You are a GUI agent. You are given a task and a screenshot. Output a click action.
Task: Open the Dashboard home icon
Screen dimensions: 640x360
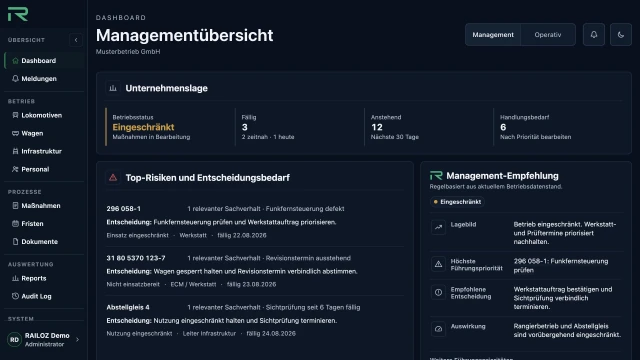click(15, 61)
